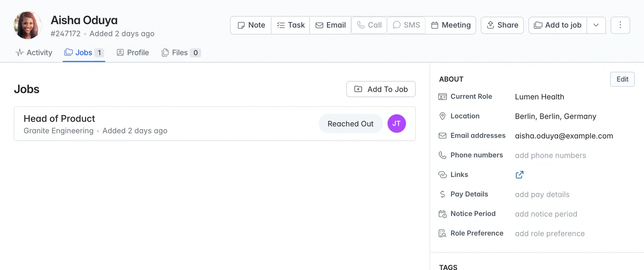Click the Lumen Health current role value
The width and height of the screenshot is (644, 270).
(539, 97)
